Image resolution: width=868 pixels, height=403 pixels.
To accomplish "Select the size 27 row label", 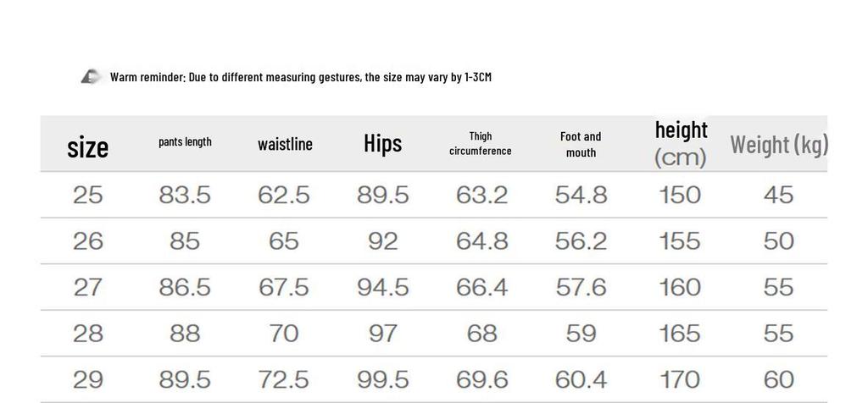I will point(88,288).
